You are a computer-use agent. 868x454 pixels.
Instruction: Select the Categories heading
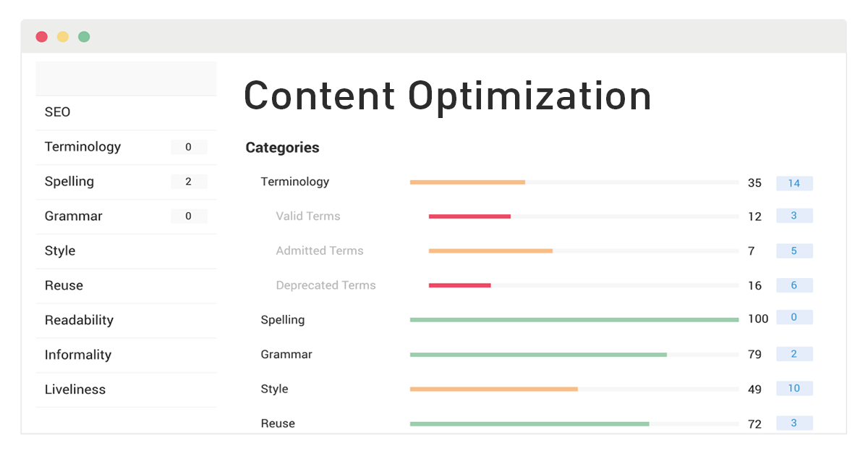(x=282, y=147)
